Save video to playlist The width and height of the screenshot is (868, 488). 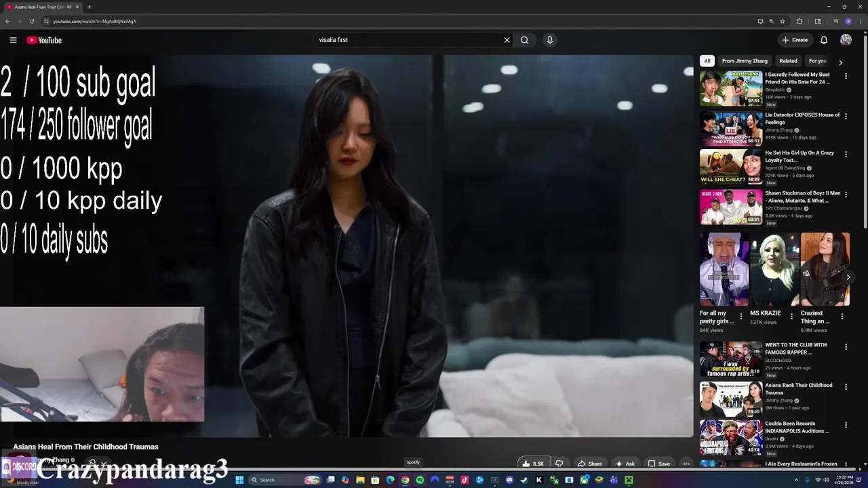(658, 464)
